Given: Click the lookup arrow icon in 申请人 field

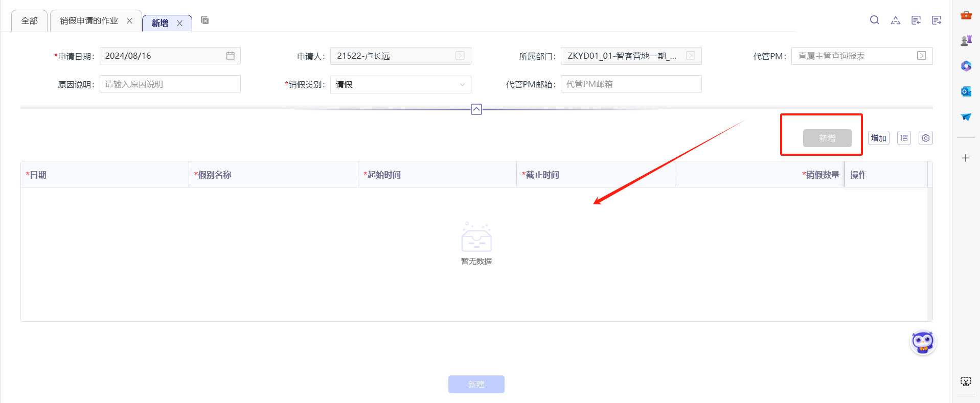Looking at the screenshot, I should [460, 56].
